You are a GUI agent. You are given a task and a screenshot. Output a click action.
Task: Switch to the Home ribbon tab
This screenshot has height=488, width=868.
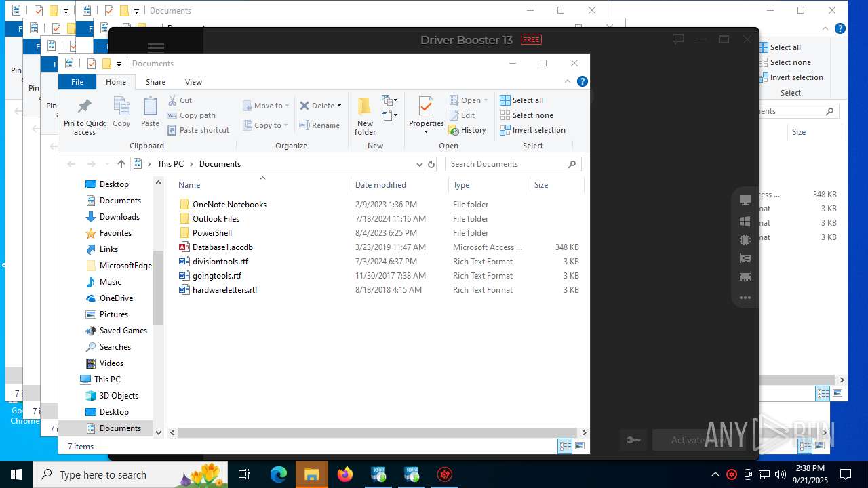(x=116, y=82)
